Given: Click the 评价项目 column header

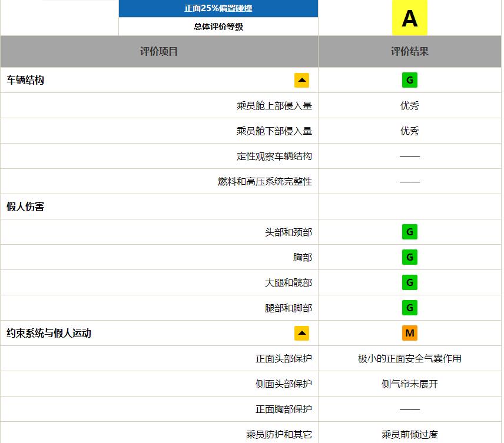Looking at the screenshot, I should [159, 51].
